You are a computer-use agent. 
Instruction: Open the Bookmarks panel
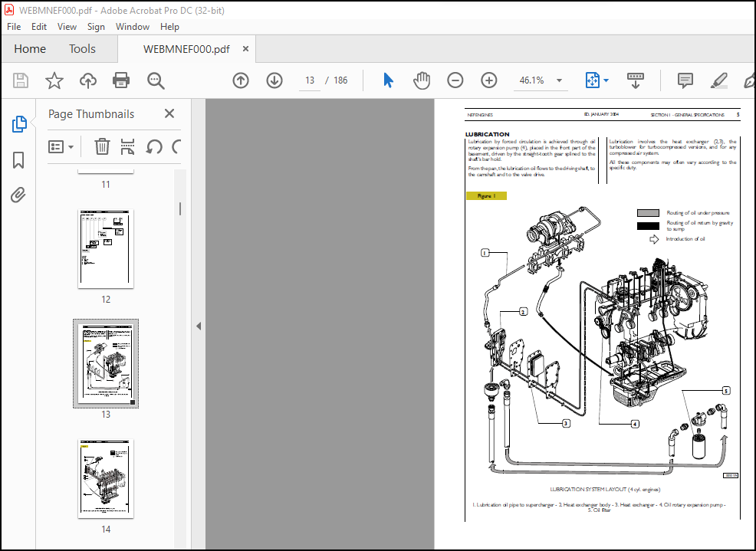pos(18,160)
